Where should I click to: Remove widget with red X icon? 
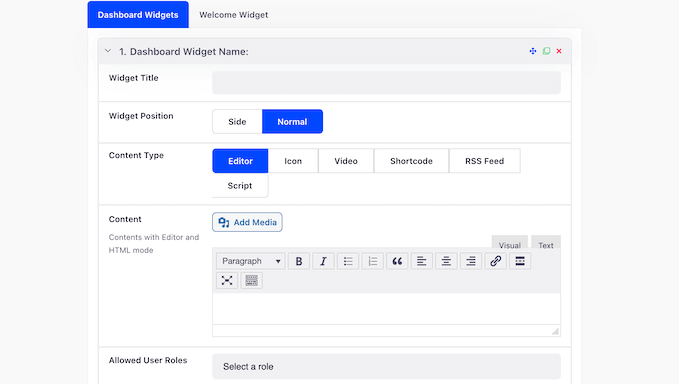(559, 51)
